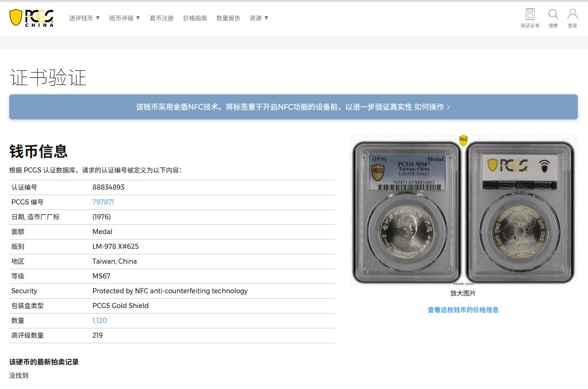Open the 套币注册 menu item

162,18
